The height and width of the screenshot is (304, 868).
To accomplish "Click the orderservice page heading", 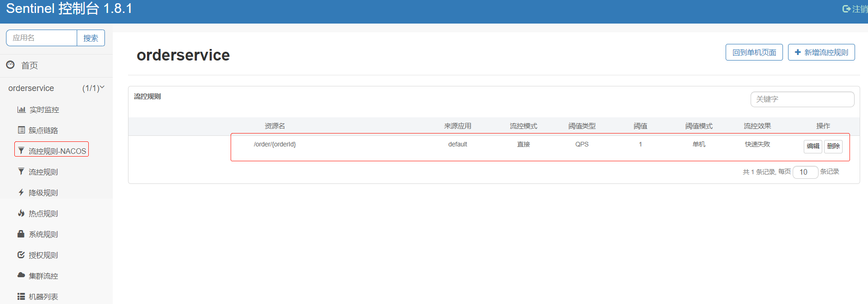I will pyautogui.click(x=183, y=55).
